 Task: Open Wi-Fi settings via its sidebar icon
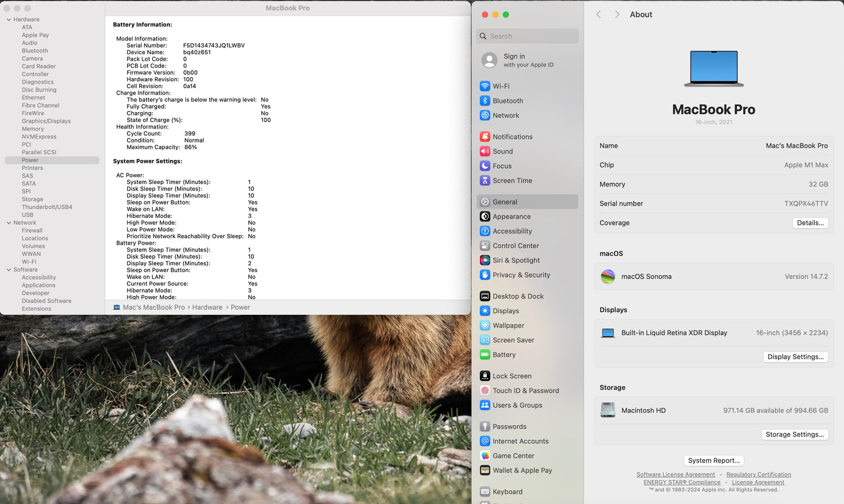click(485, 86)
